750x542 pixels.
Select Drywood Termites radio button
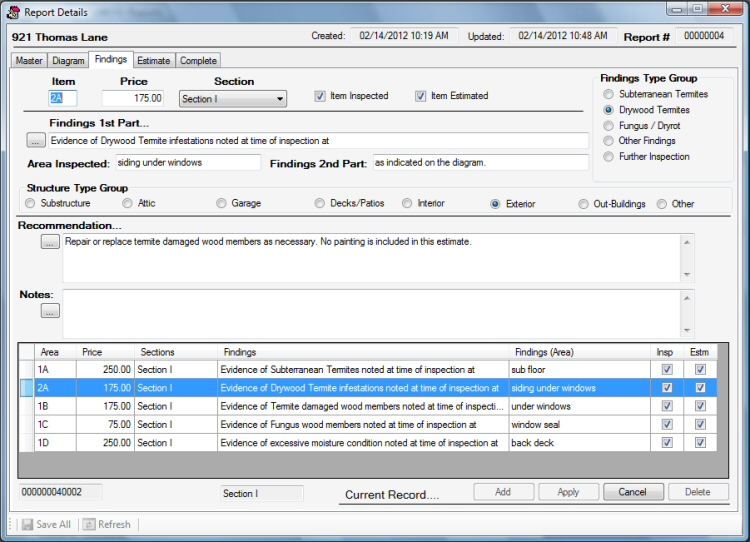click(608, 110)
